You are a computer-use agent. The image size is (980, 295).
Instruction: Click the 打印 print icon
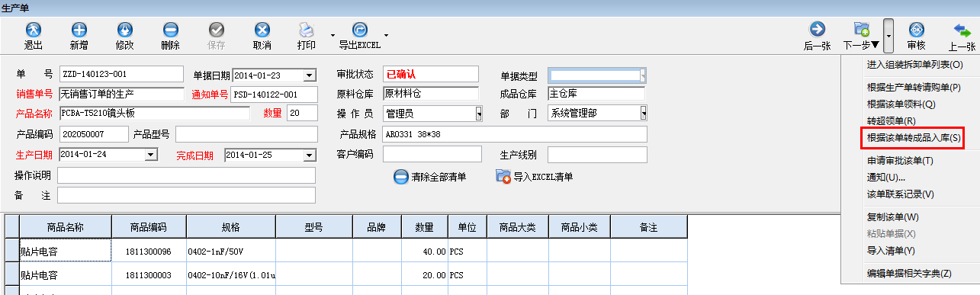point(307,30)
